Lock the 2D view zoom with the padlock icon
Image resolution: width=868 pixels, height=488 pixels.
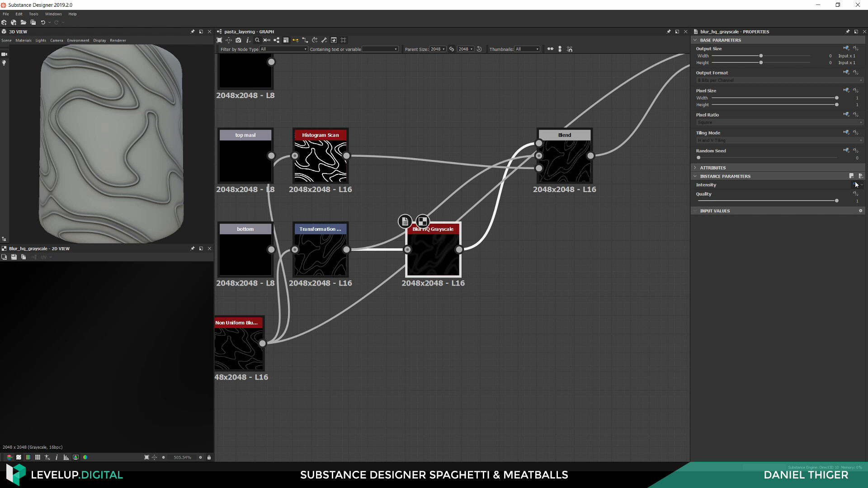click(209, 457)
